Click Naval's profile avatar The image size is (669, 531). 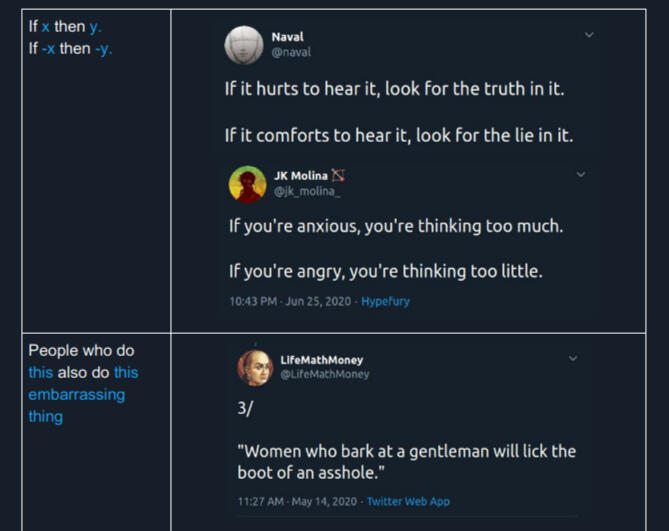[244, 44]
